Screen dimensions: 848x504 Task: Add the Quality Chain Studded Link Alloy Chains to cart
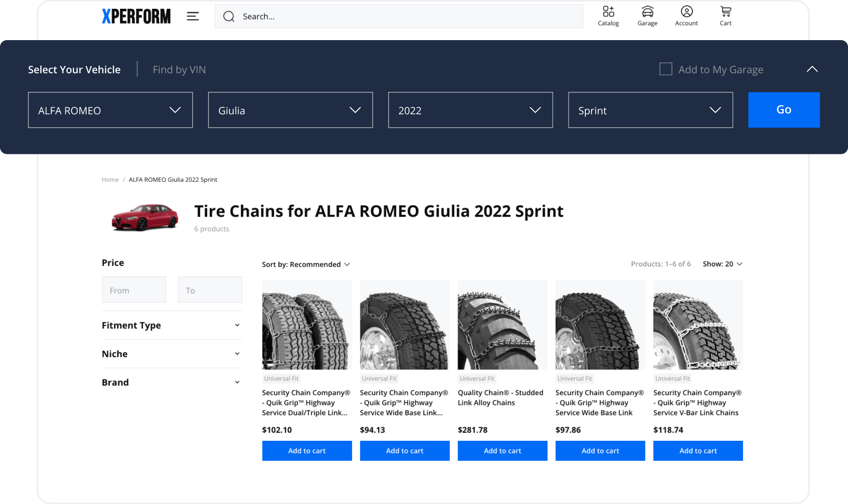(502, 450)
